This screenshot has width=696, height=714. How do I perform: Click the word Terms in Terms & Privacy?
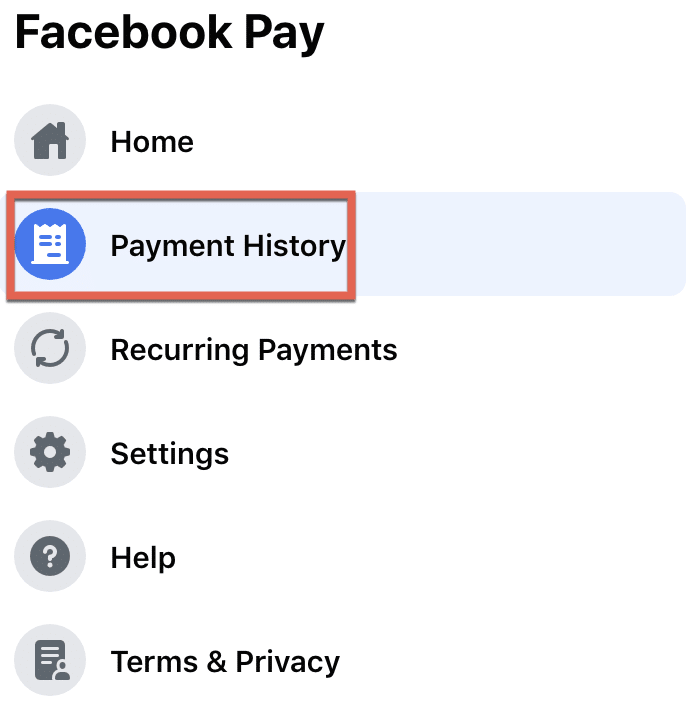tap(154, 662)
